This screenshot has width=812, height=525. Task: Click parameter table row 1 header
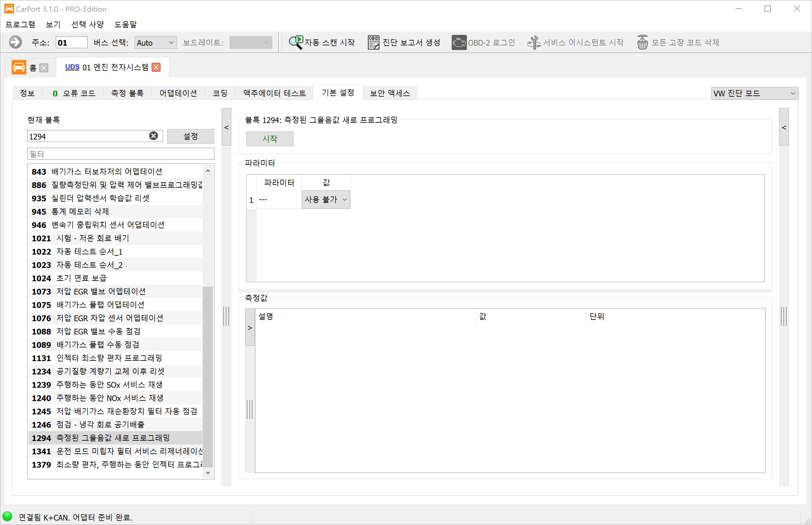tap(251, 200)
